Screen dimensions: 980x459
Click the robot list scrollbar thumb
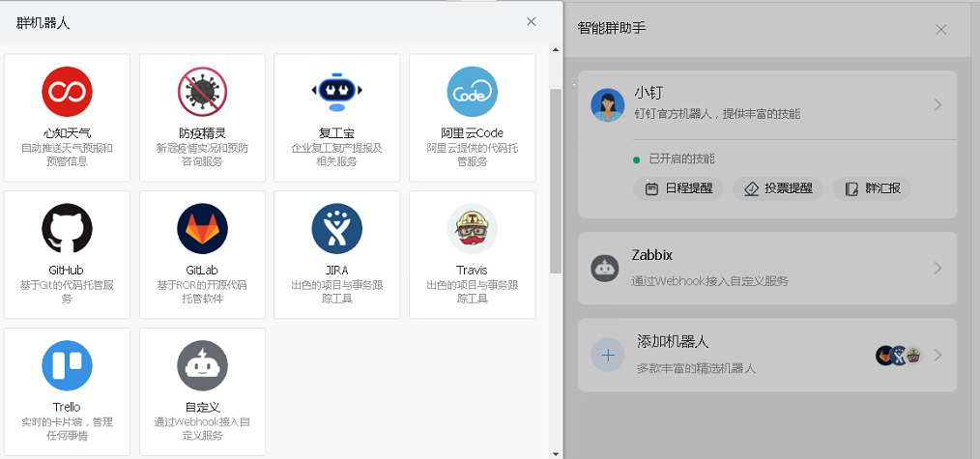[556, 181]
